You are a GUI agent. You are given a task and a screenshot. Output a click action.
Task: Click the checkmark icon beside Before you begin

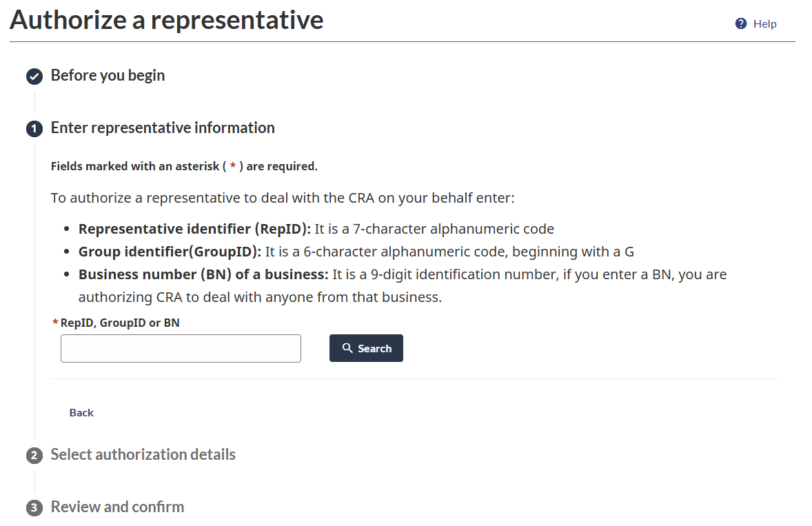[x=34, y=77]
